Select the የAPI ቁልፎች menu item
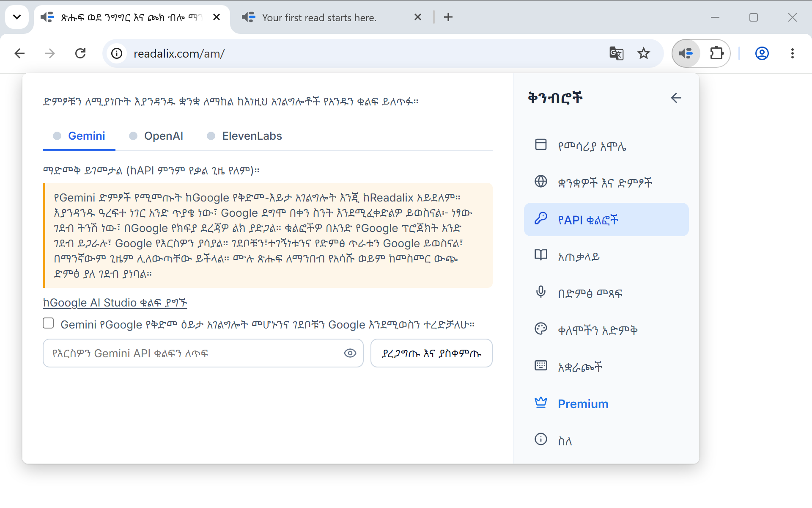 [x=606, y=219]
